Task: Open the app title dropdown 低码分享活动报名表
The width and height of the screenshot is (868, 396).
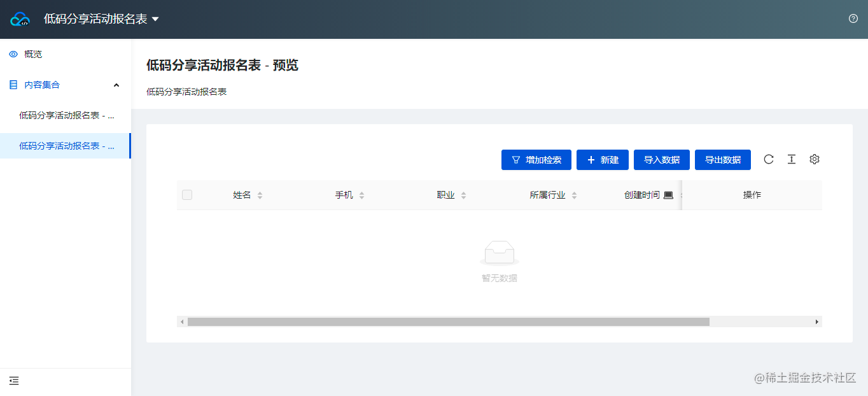Action: click(101, 19)
